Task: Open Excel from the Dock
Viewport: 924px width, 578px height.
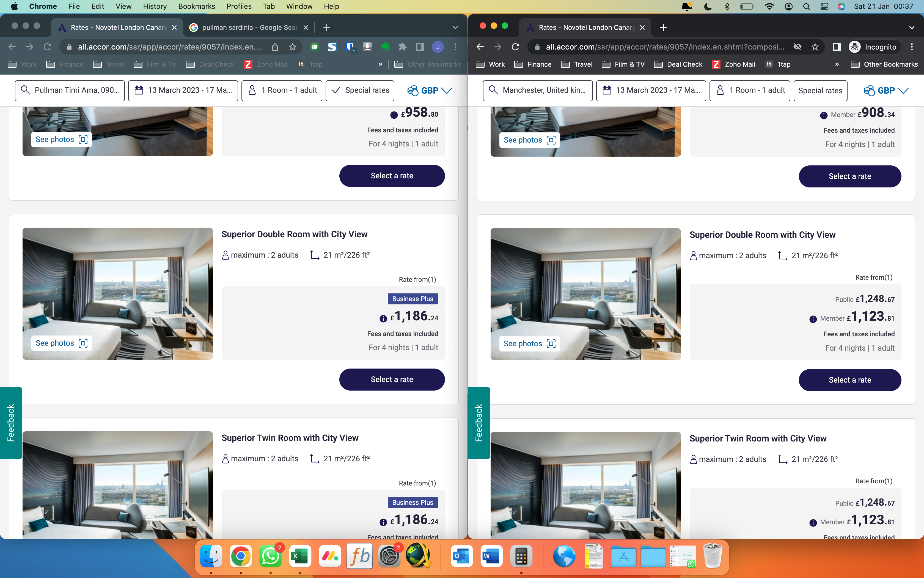Action: pos(300,556)
